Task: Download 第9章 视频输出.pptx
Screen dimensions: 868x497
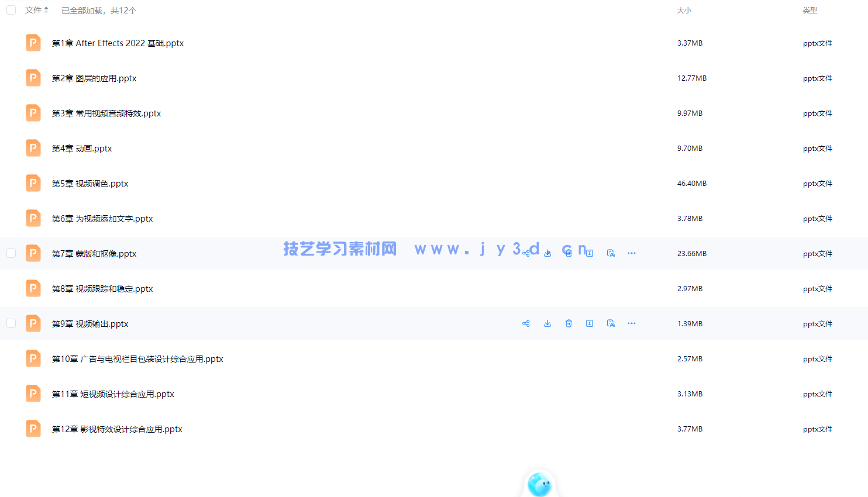Action: tap(547, 323)
